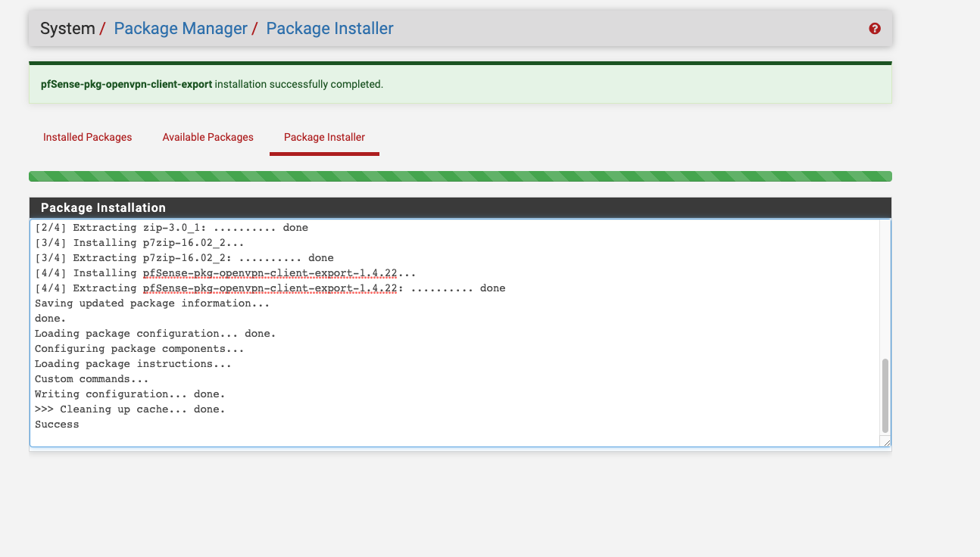Open Package Manager breadcrumb link
The image size is (980, 557).
click(180, 29)
